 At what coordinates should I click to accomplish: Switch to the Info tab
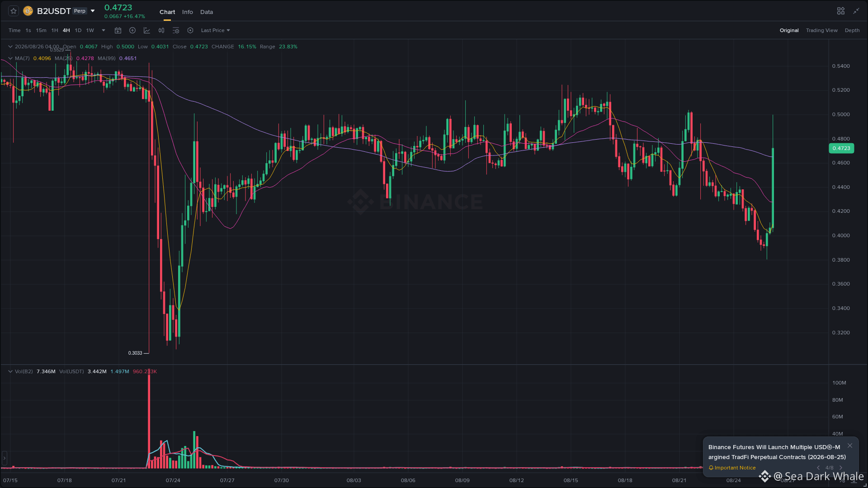tap(188, 12)
